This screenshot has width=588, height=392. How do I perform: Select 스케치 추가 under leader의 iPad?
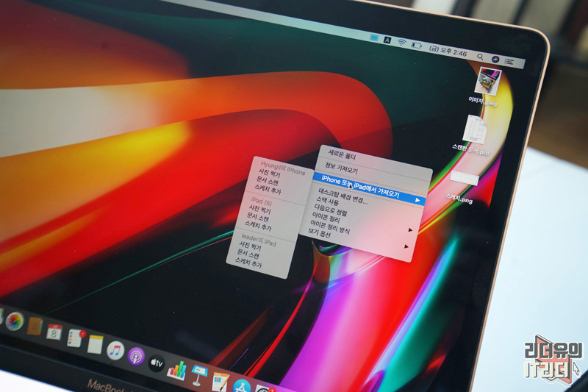[x=248, y=263]
